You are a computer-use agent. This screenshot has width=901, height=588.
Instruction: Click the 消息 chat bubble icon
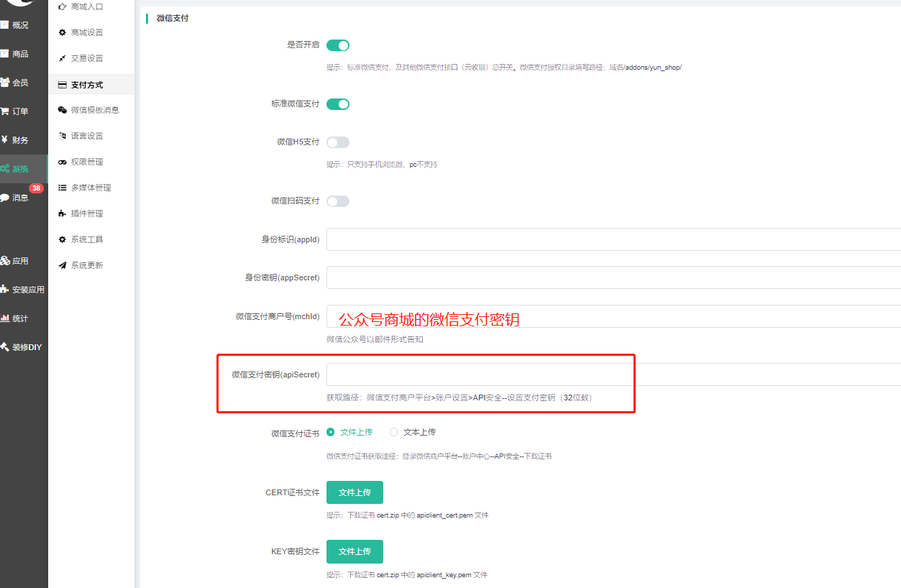click(x=4, y=198)
